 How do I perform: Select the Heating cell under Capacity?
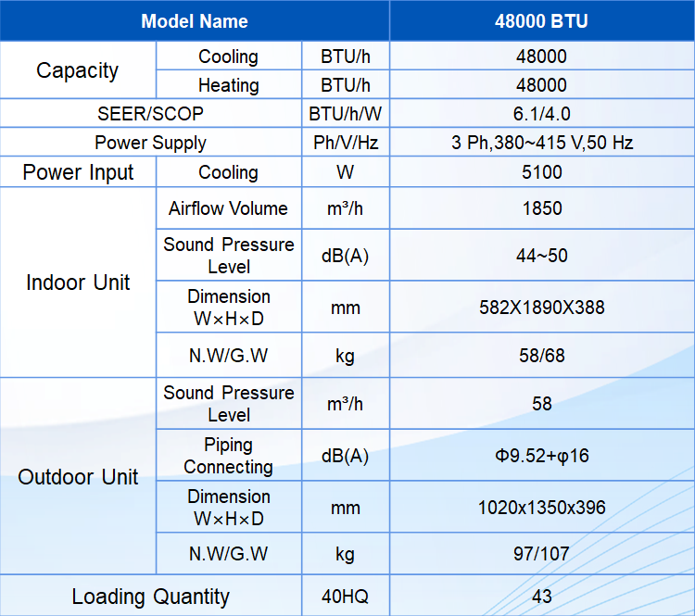pyautogui.click(x=229, y=85)
